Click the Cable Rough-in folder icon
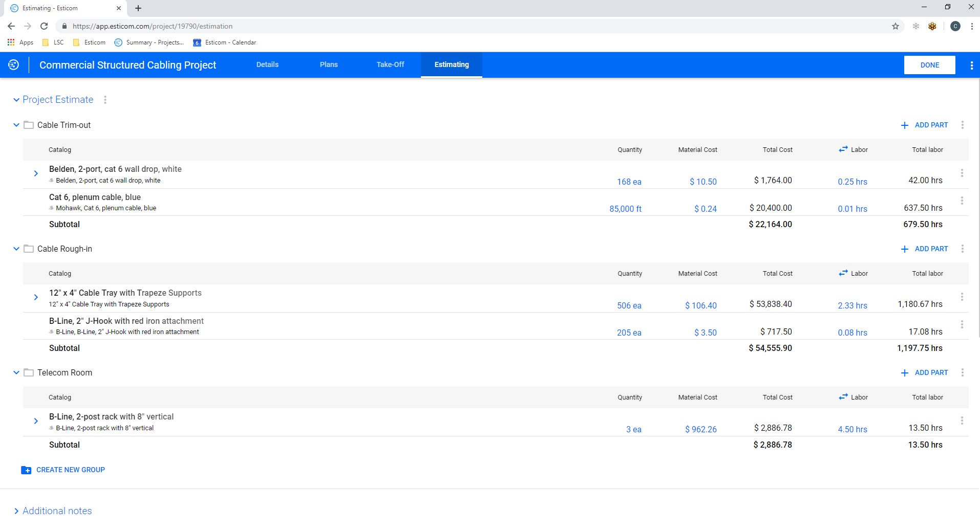This screenshot has height=530, width=980. coord(29,249)
